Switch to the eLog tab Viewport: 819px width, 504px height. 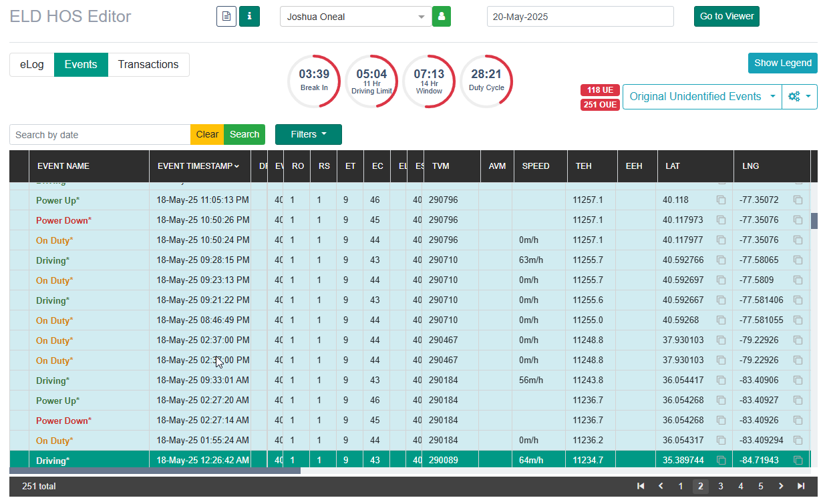[32, 65]
